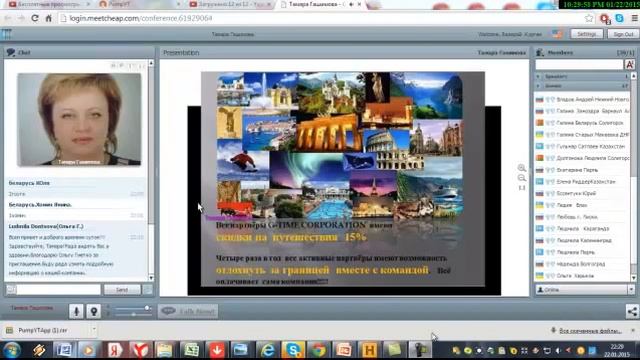640x360 pixels.
Task: Click the Members panel header icon
Action: (540, 52)
